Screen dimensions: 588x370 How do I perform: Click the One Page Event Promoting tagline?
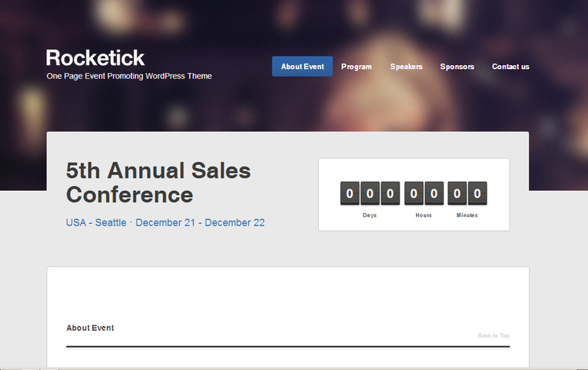coord(129,76)
